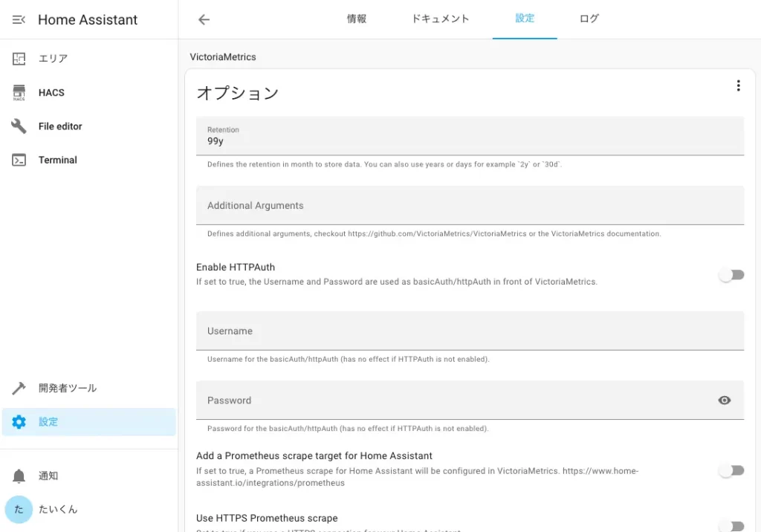761x532 pixels.
Task: Open Terminal from the sidebar
Action: click(89, 160)
